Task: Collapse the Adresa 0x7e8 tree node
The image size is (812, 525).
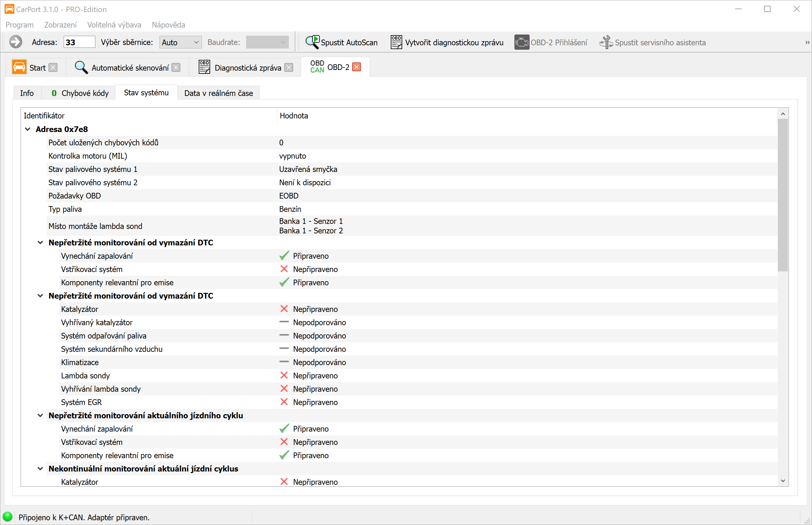Action: pyautogui.click(x=28, y=129)
